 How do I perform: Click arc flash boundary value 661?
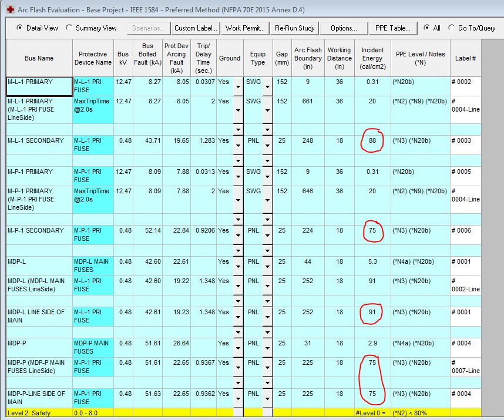(x=308, y=101)
